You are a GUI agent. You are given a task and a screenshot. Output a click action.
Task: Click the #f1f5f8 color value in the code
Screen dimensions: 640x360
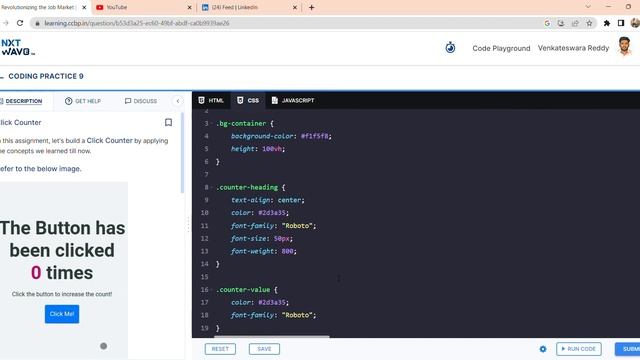click(x=314, y=136)
